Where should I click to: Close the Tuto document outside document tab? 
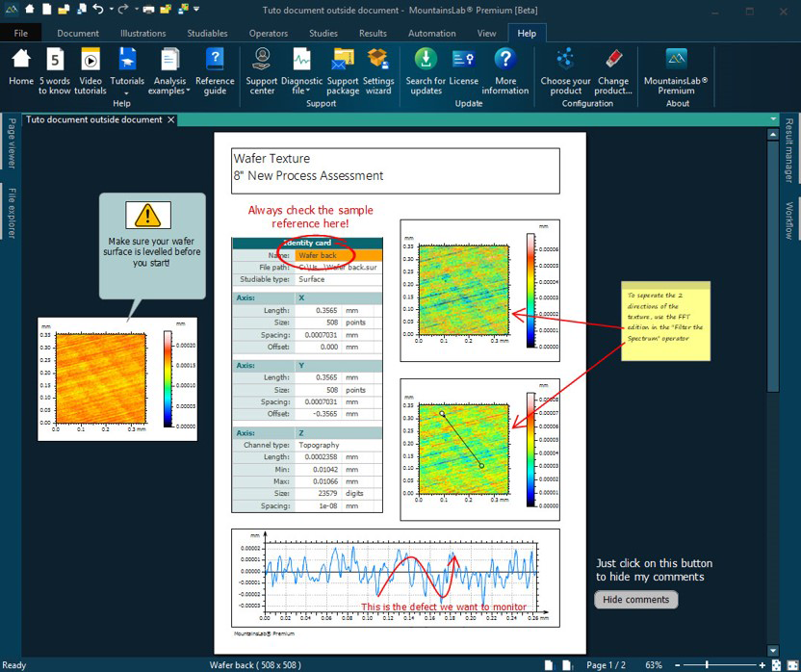click(171, 119)
